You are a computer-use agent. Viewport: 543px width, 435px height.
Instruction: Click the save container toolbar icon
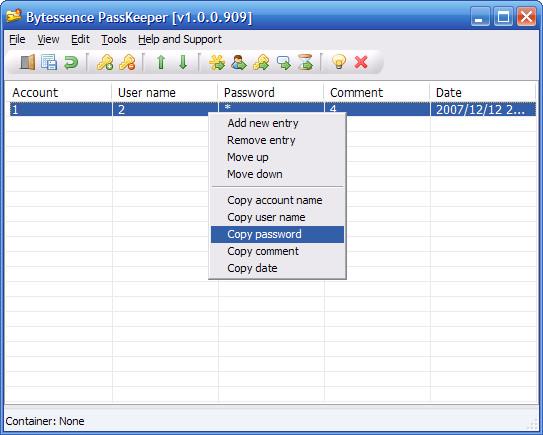click(49, 62)
